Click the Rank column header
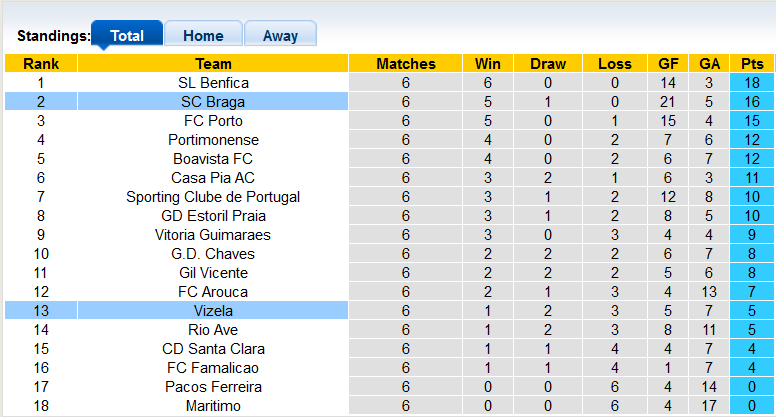Image resolution: width=776 pixels, height=417 pixels. coord(41,64)
